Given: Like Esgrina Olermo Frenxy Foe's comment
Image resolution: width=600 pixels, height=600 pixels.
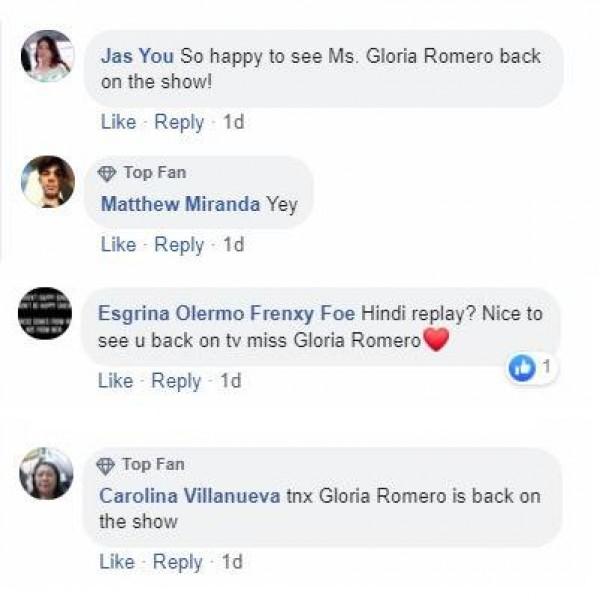Looking at the screenshot, I should [116, 381].
